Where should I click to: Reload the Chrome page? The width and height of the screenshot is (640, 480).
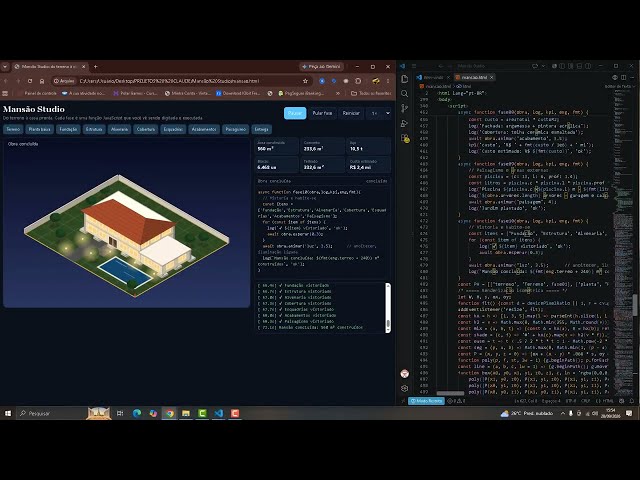pyautogui.click(x=30, y=81)
